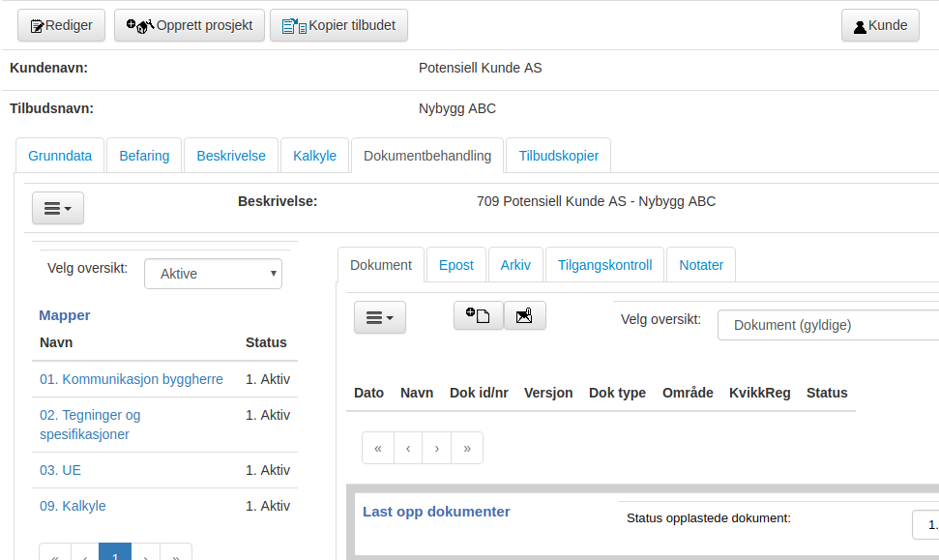939x560 pixels.
Task: Open the hamburger menu in Dokument panel
Action: tap(380, 317)
